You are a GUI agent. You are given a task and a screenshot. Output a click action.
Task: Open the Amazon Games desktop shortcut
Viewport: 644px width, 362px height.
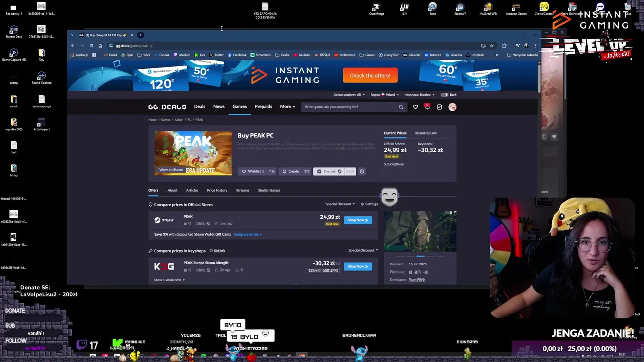click(516, 9)
